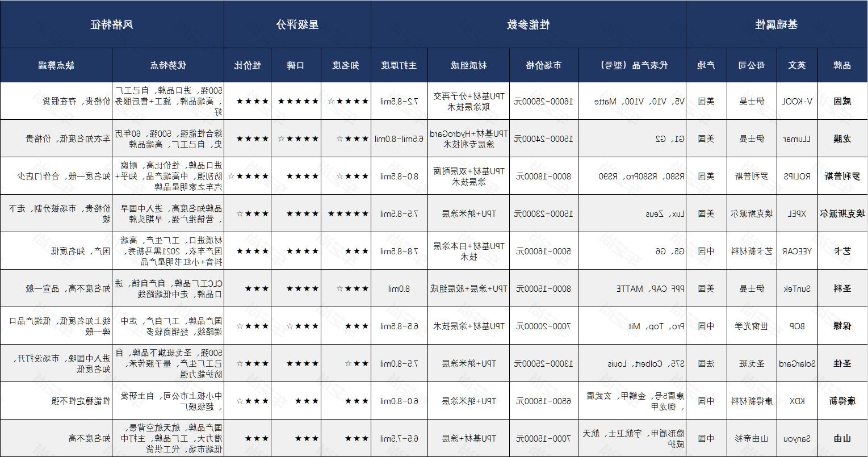The width and height of the screenshot is (868, 457).
Task: Select price 8000-18000元
Action: 544,176
